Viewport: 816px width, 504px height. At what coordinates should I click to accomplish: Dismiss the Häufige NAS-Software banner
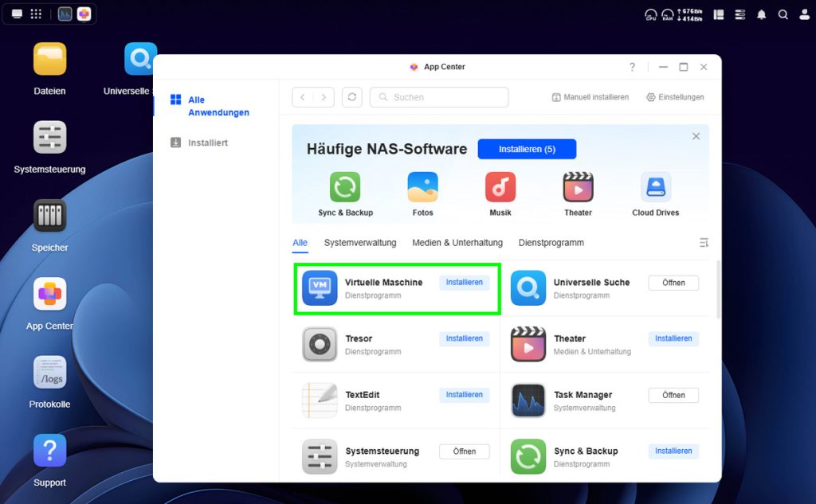click(696, 136)
